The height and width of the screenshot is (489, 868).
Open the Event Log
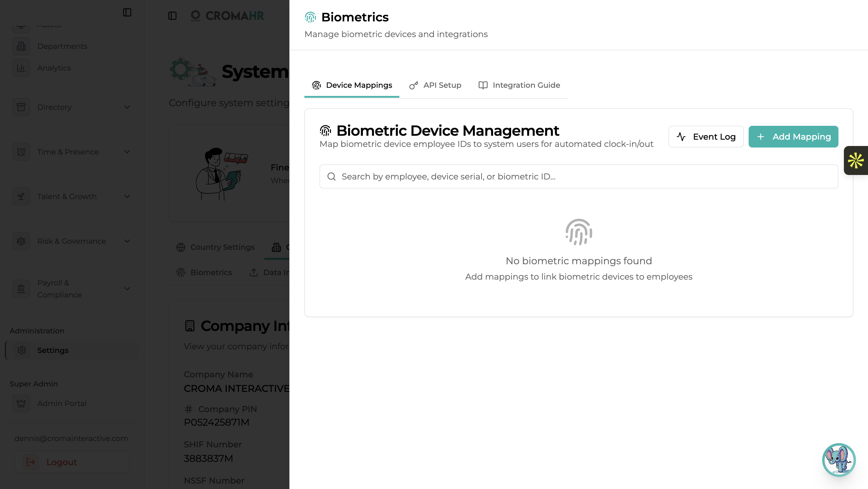706,137
